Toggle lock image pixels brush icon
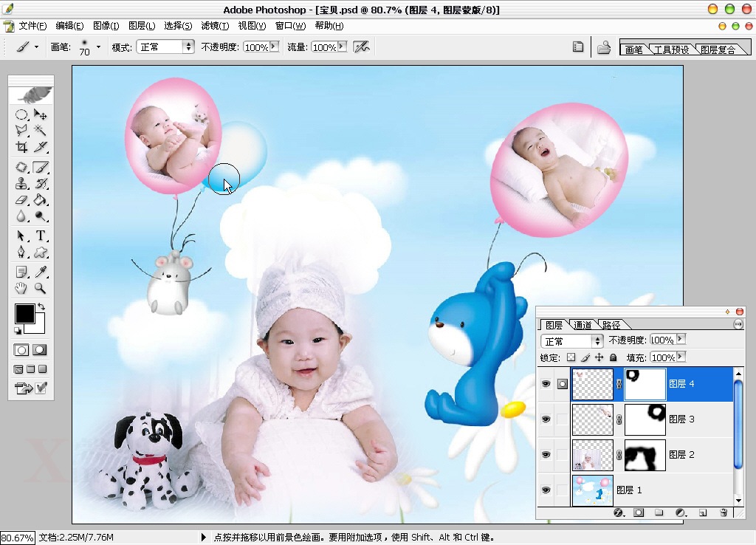The image size is (756, 545). point(585,357)
